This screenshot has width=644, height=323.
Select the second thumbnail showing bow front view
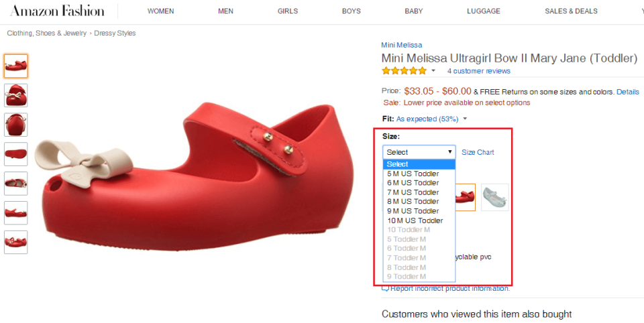coord(16,95)
